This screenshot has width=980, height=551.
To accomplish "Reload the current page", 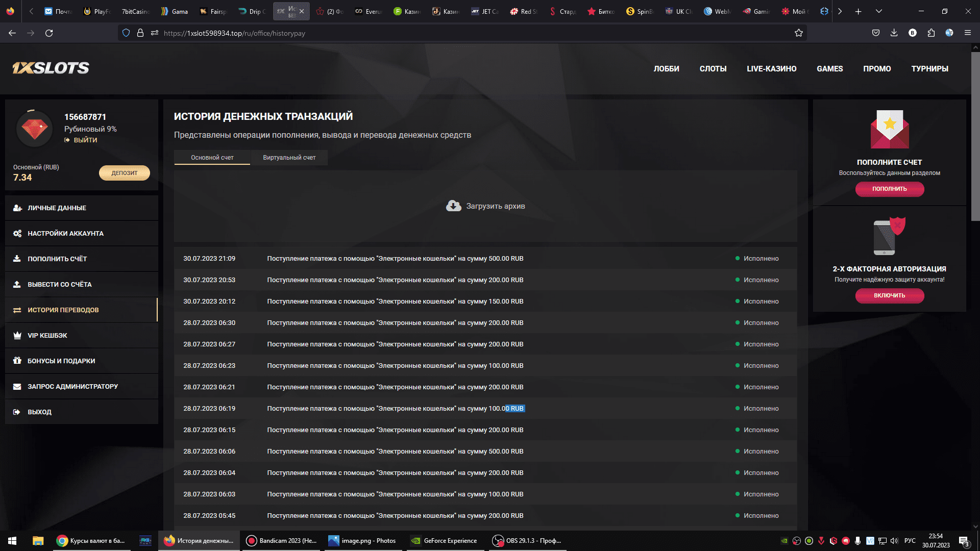I will pos(49,33).
